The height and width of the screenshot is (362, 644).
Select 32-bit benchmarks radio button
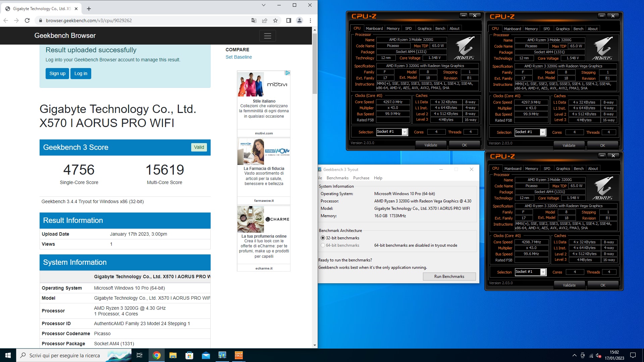[x=323, y=238]
